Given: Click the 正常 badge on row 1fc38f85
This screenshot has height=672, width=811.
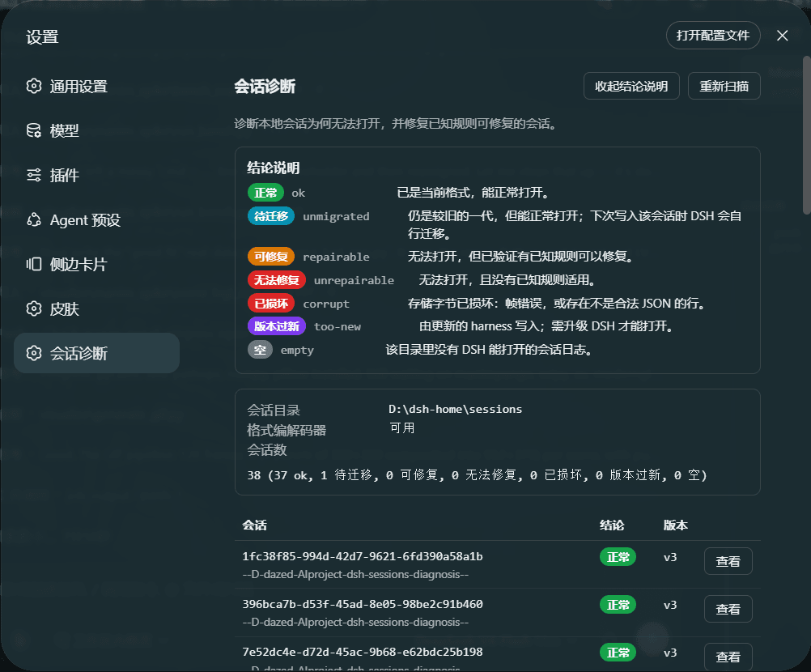Looking at the screenshot, I should click(618, 557).
